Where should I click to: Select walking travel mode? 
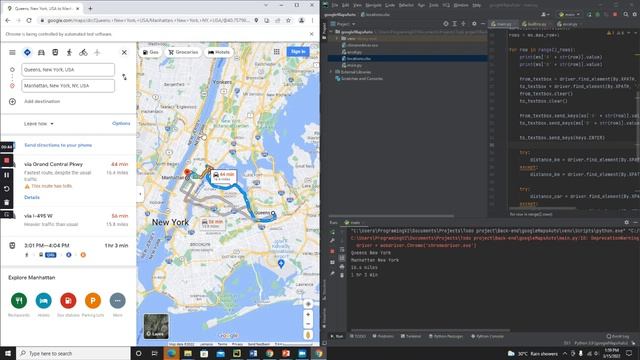[69, 52]
